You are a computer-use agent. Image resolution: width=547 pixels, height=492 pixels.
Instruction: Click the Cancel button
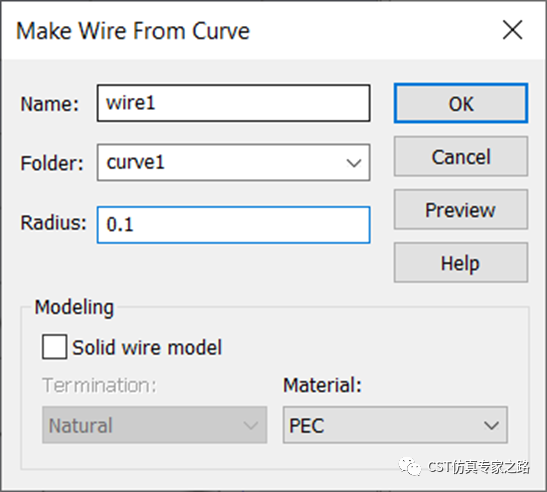click(461, 156)
